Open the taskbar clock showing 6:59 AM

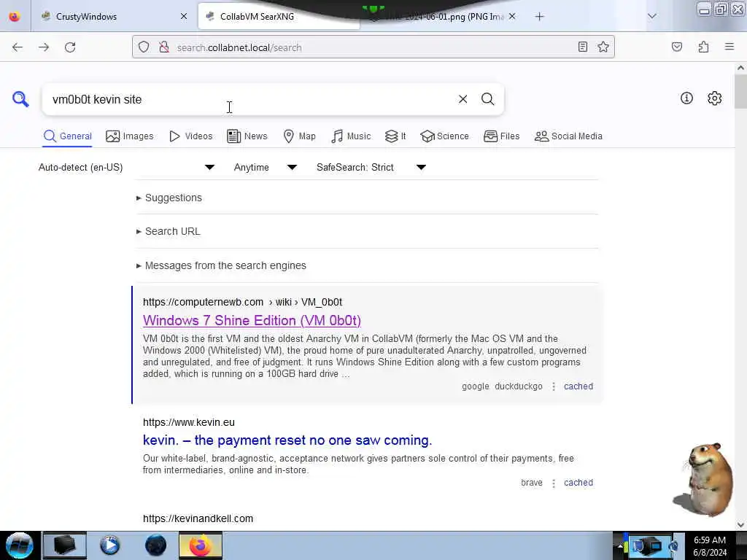click(710, 546)
